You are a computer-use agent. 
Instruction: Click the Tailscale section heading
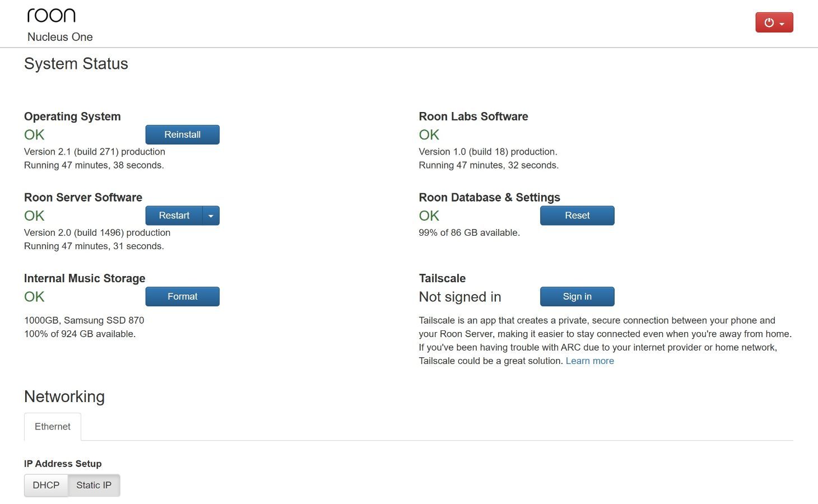(442, 278)
